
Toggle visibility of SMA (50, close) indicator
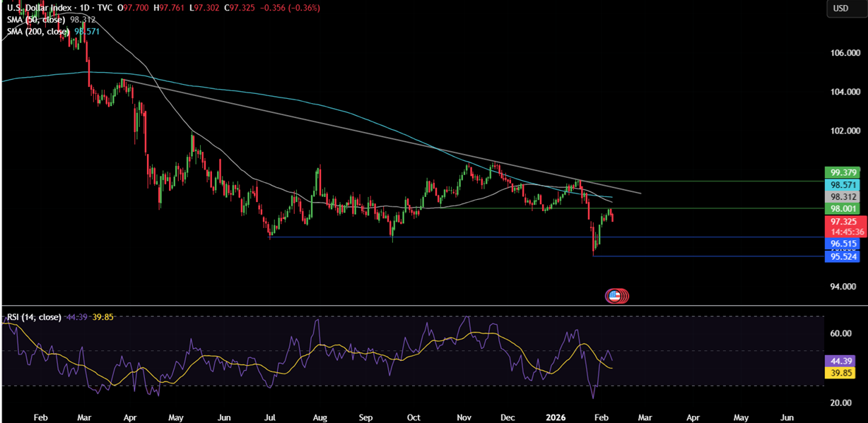point(35,19)
